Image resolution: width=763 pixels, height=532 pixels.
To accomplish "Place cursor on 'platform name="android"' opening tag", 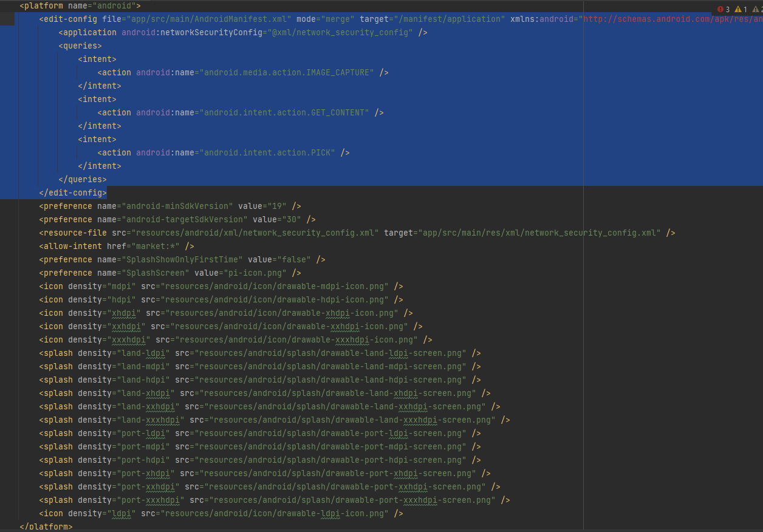I will pyautogui.click(x=80, y=5).
